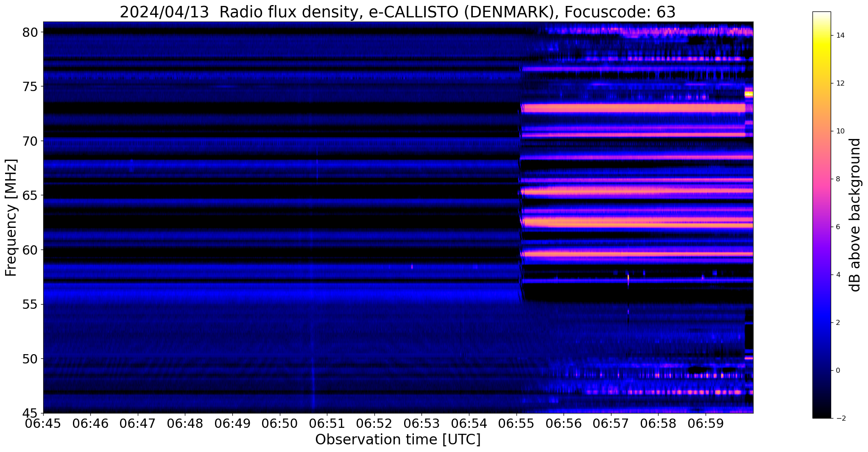
Task: Click the colorbar tick value 4
Action: 837,275
